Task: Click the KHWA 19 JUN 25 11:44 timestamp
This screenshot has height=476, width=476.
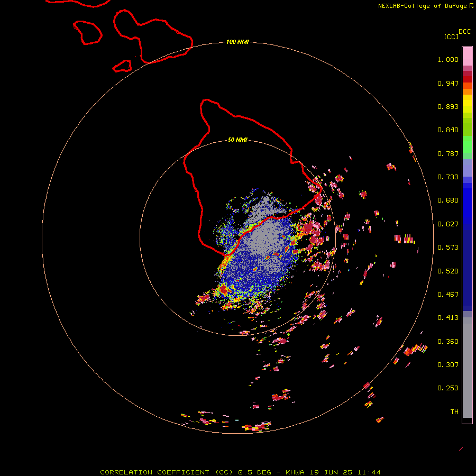Action: 333,472
